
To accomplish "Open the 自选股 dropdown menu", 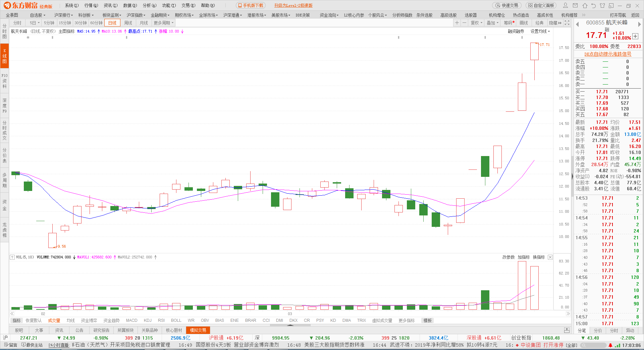I will coord(38,15).
